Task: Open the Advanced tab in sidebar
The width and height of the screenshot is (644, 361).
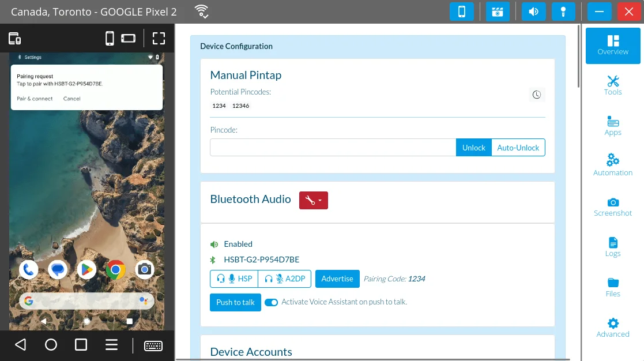Action: [x=613, y=328]
